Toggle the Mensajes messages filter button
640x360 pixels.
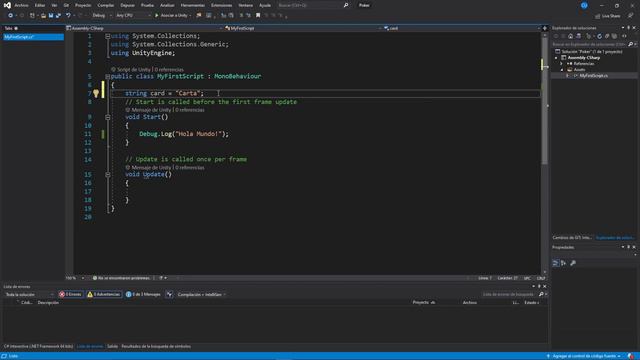[143, 294]
